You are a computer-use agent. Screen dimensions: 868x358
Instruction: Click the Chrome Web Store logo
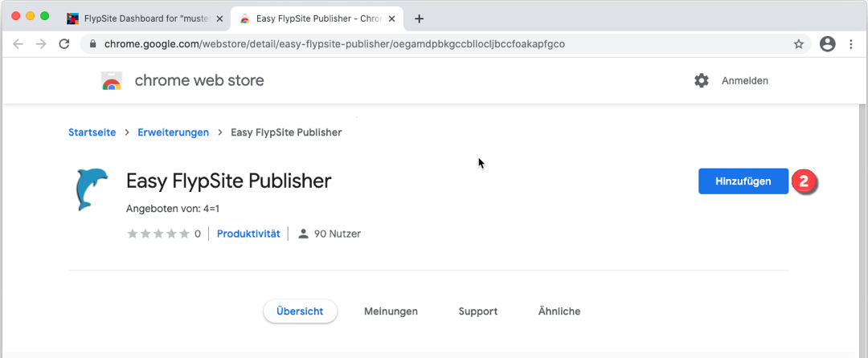pos(112,80)
